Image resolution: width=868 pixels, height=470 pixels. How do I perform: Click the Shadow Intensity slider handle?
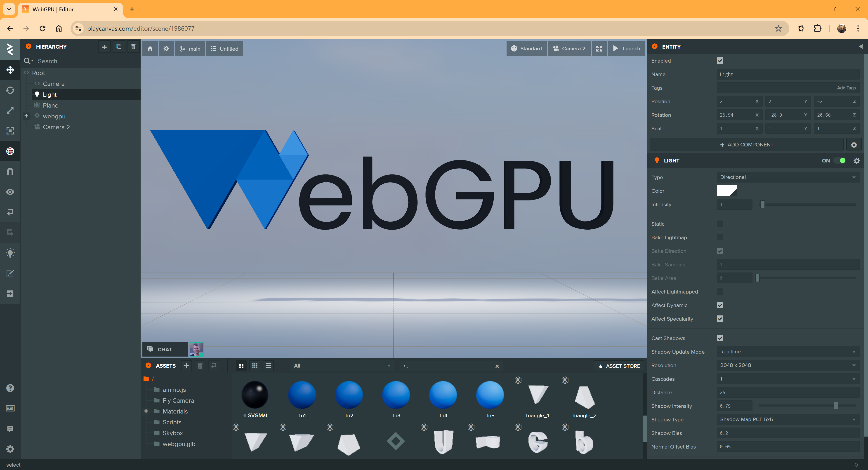tap(836, 406)
